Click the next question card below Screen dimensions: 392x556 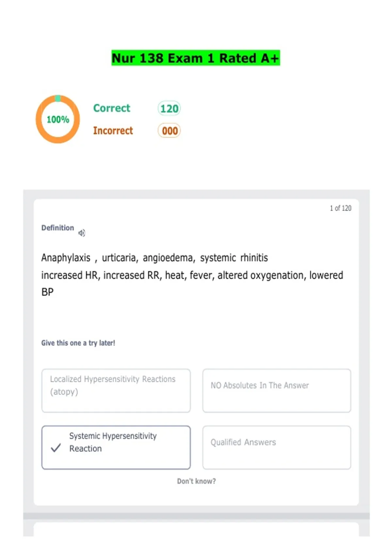[x=196, y=530]
